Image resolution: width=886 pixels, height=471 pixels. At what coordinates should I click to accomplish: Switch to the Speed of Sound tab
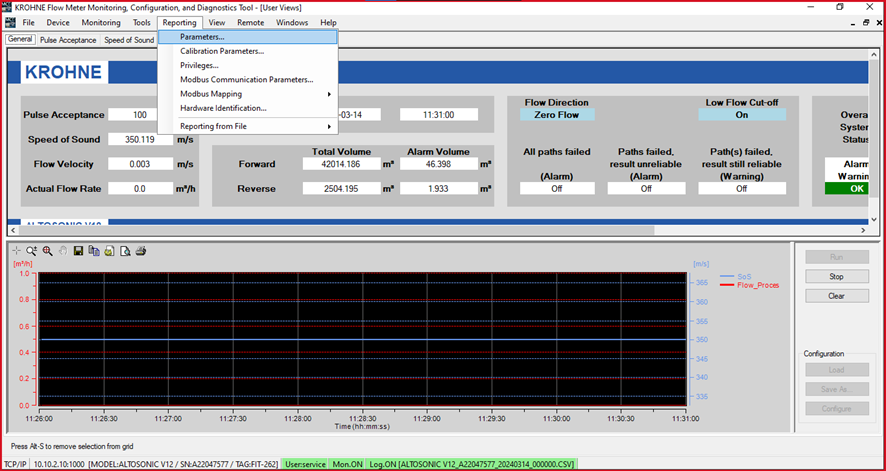[x=129, y=40]
